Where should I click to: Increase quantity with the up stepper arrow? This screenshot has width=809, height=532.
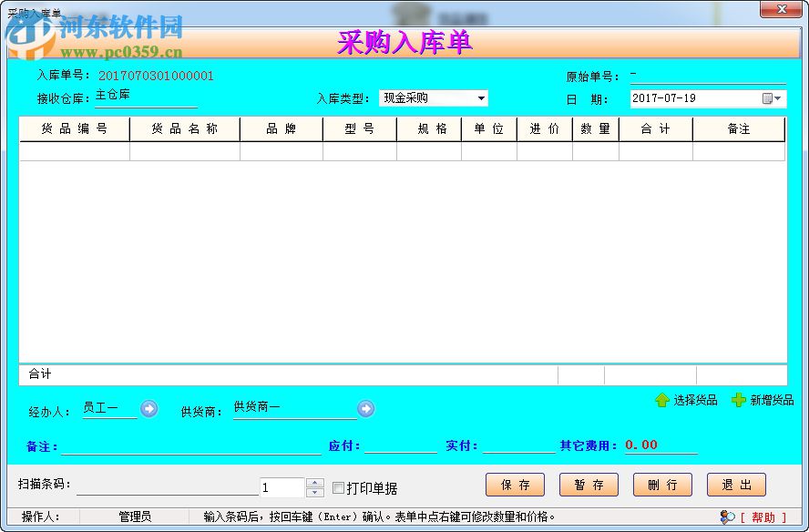coord(314,481)
